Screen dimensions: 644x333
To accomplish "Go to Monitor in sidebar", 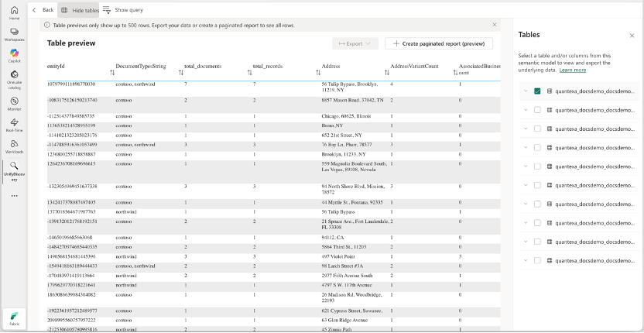I will pos(14,102).
